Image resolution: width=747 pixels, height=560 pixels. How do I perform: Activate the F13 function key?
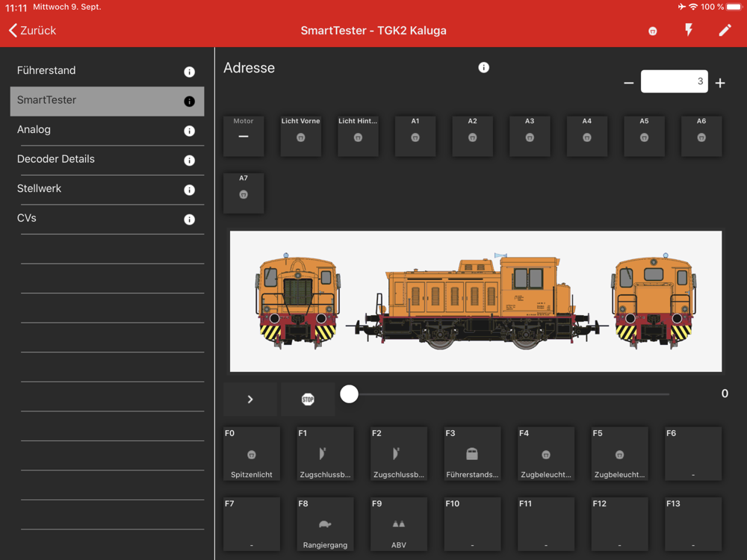pos(693,524)
